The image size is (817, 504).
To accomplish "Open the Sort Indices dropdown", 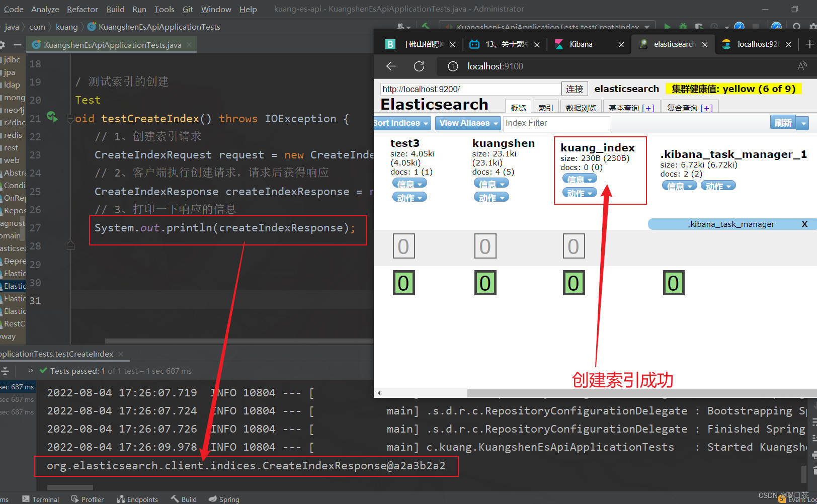I will click(401, 123).
